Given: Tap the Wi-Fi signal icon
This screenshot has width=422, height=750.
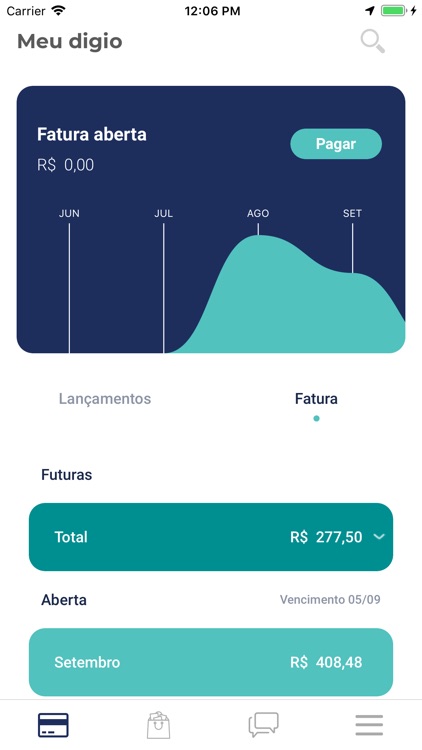Looking at the screenshot, I should click(x=58, y=11).
